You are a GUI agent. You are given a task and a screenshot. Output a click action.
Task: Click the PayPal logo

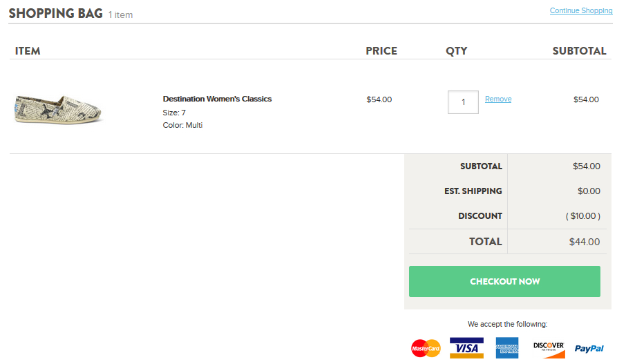pos(589,348)
